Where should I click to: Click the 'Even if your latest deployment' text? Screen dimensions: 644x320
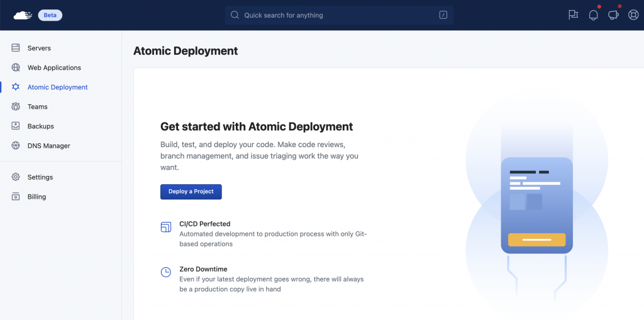point(272,284)
